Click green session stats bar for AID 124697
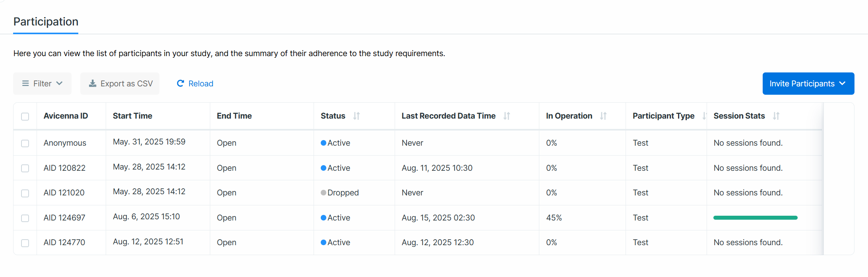Screen dimensions: 868x277 tap(755, 218)
